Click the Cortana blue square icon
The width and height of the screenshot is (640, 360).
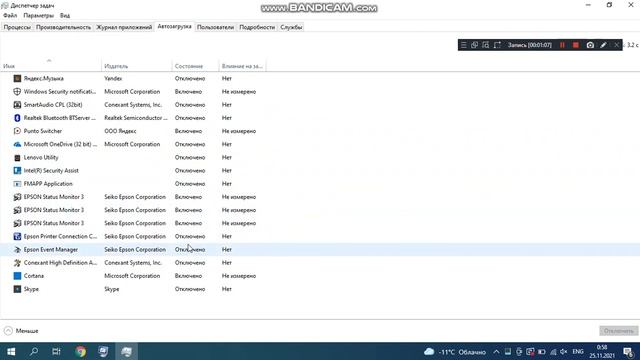[17, 276]
